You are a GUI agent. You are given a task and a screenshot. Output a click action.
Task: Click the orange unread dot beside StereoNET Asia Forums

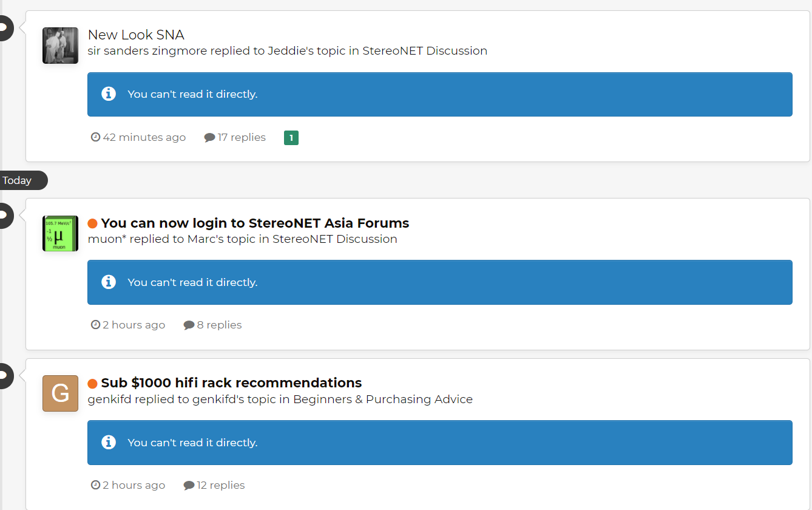[93, 223]
